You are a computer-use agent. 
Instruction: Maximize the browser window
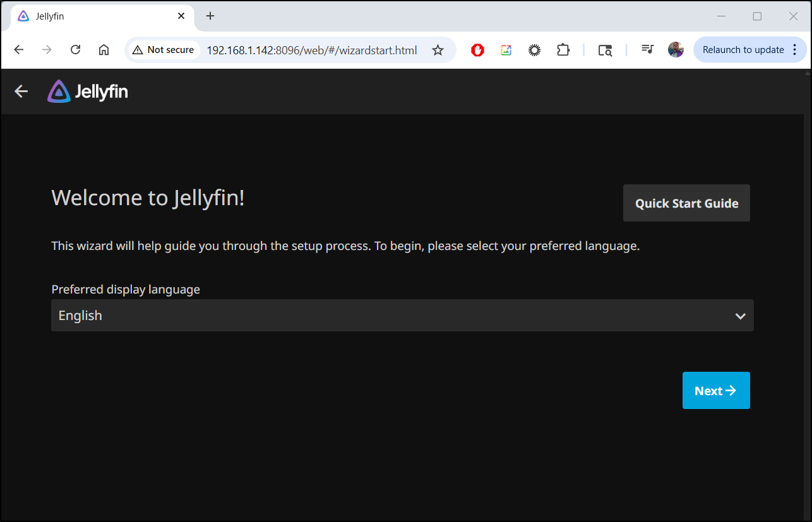coord(757,16)
